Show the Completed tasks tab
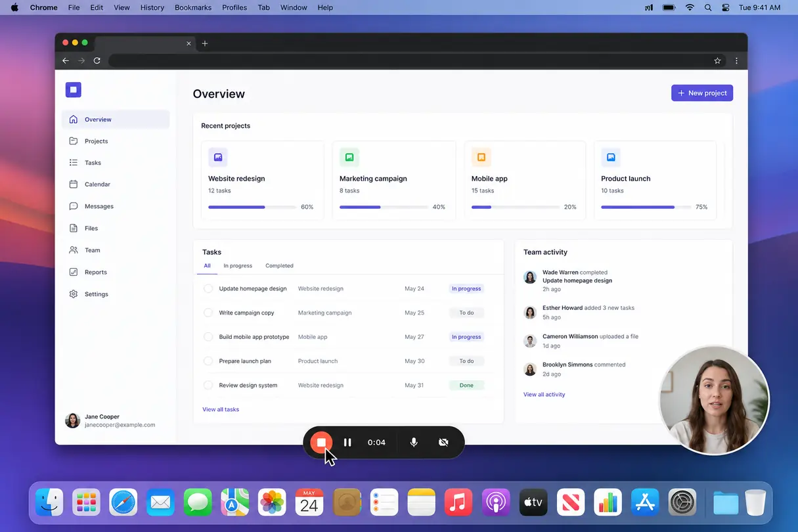The width and height of the screenshot is (798, 532). pos(279,266)
